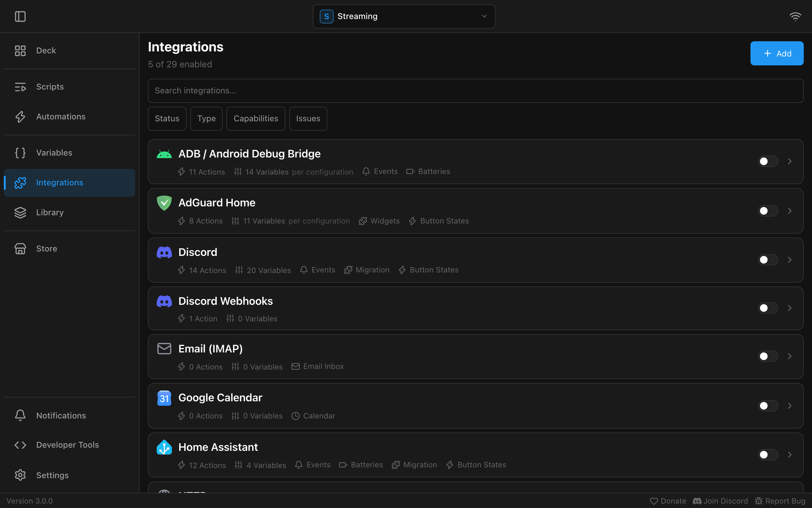Viewport: 812px width, 508px height.
Task: Enable the ADB / Android Debug Bridge toggle
Action: (x=768, y=161)
